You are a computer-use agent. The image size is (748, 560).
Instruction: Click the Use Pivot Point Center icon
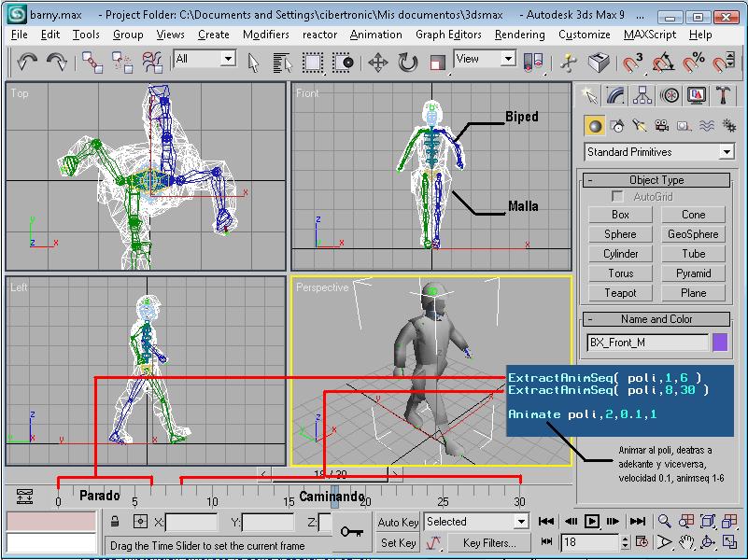(x=533, y=63)
